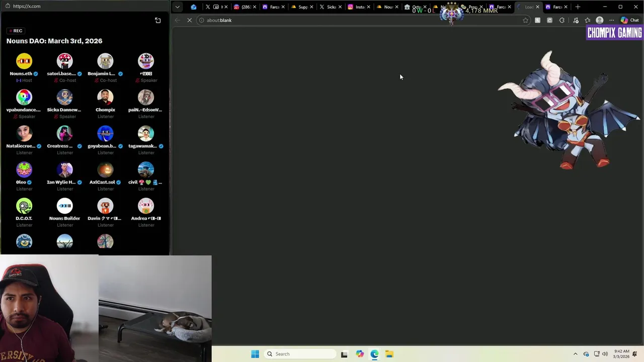The height and width of the screenshot is (362, 644).
Task: Click the REC recording indicator
Action: click(16, 31)
